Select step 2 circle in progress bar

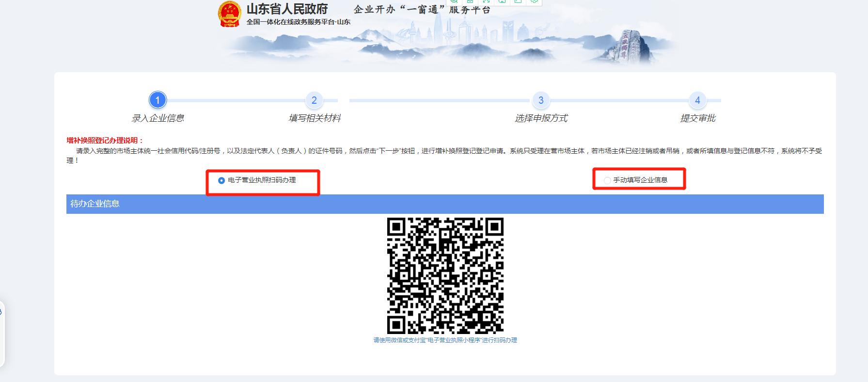click(314, 100)
